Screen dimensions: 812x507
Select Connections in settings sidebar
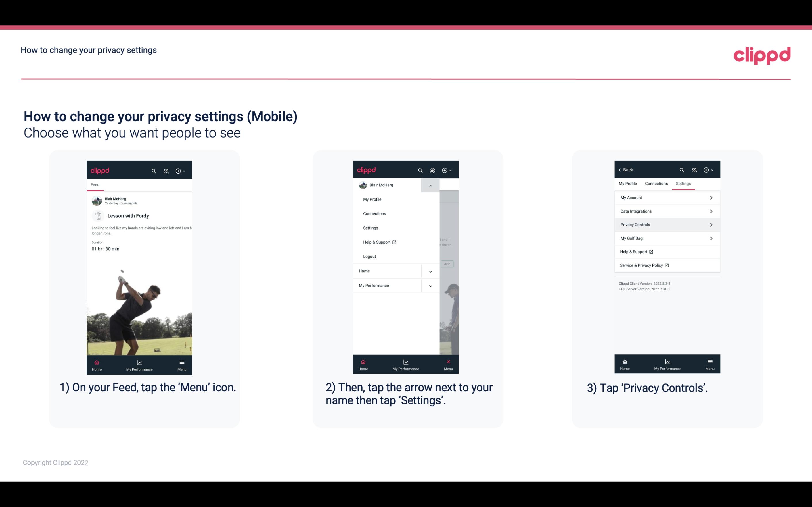(656, 183)
